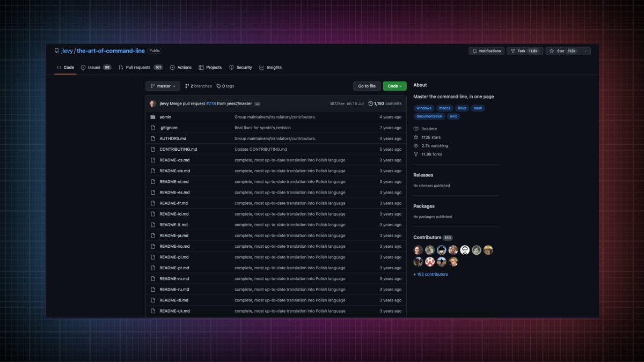Click the file icon next to README-fr.md
Screen dimensions: 644x362
pyautogui.click(x=153, y=203)
